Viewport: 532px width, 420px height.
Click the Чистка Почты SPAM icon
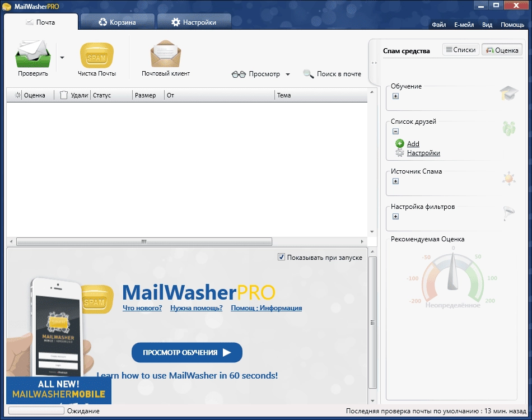click(x=97, y=55)
